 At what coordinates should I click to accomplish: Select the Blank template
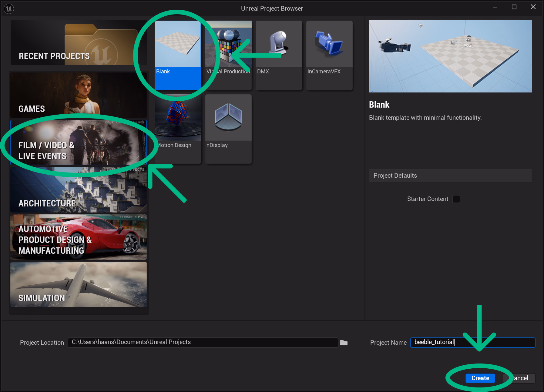tap(178, 55)
